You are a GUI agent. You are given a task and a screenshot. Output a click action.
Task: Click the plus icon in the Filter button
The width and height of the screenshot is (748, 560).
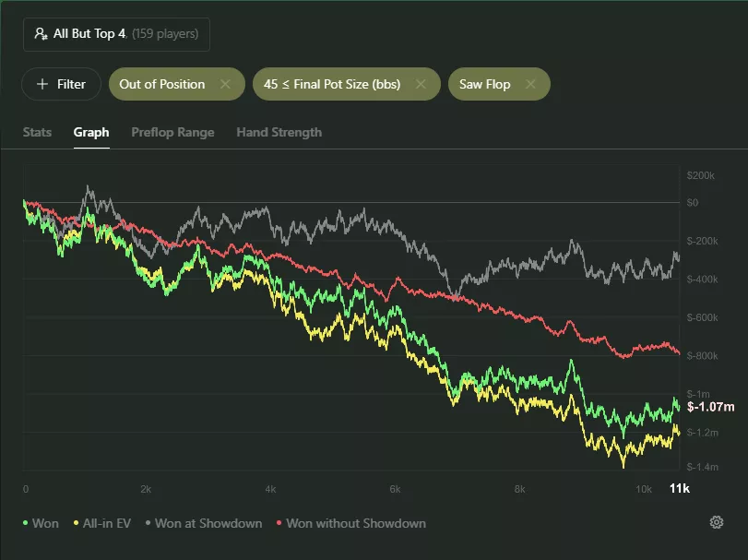(42, 84)
